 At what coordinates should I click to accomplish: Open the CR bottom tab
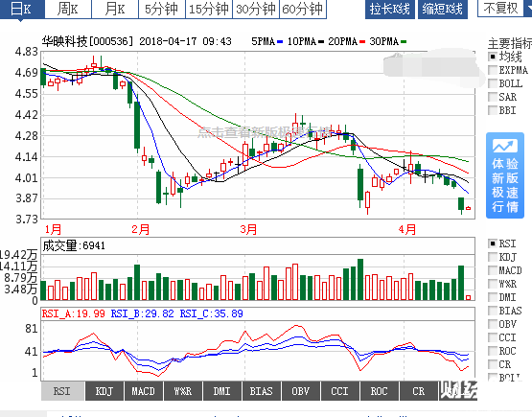click(x=419, y=391)
